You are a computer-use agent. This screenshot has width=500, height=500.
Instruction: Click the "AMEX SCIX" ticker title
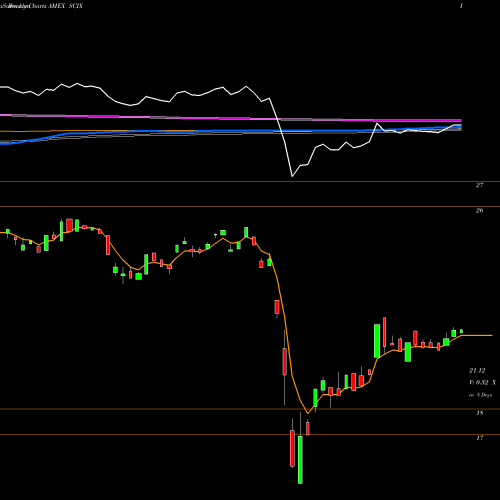pos(66,6)
